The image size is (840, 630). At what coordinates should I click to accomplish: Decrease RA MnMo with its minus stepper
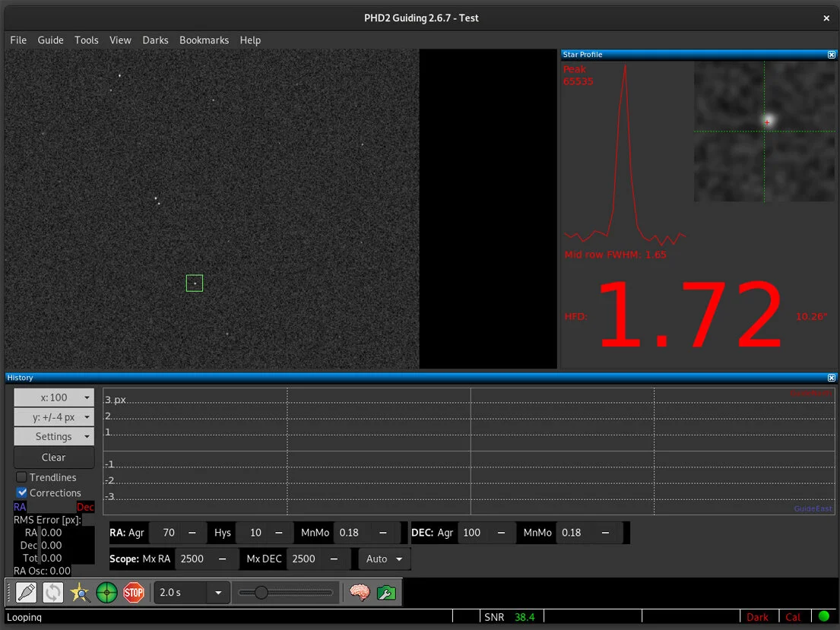point(383,533)
